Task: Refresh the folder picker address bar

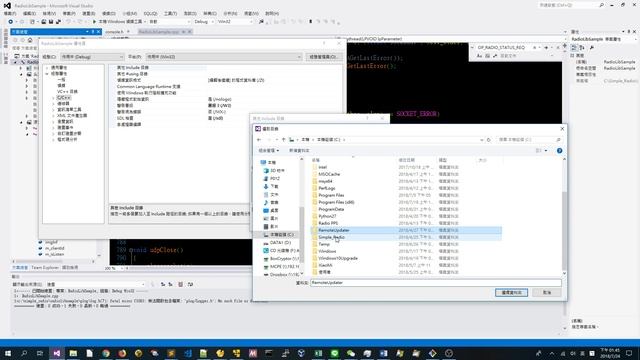Action: [489, 140]
